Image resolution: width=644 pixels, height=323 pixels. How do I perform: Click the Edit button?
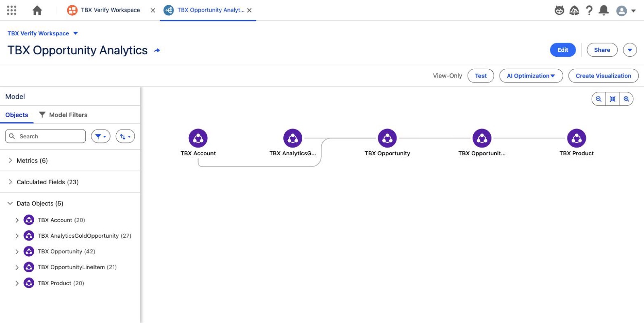click(x=563, y=50)
